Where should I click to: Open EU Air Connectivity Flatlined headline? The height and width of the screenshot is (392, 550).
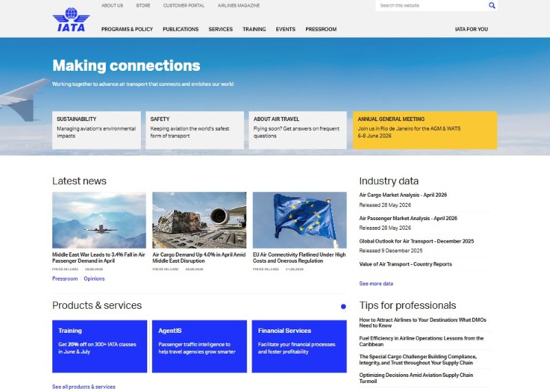299,258
